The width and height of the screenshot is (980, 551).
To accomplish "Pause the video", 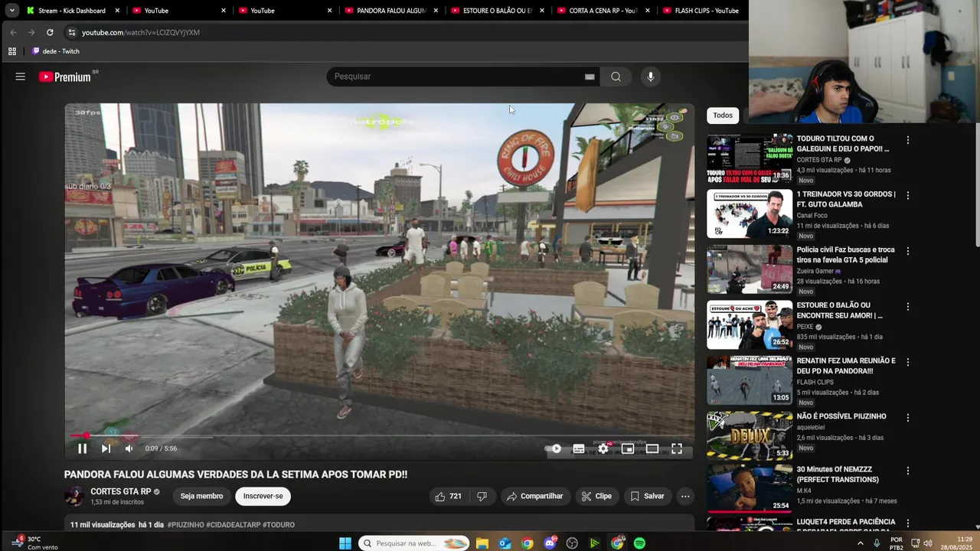I will (83, 448).
